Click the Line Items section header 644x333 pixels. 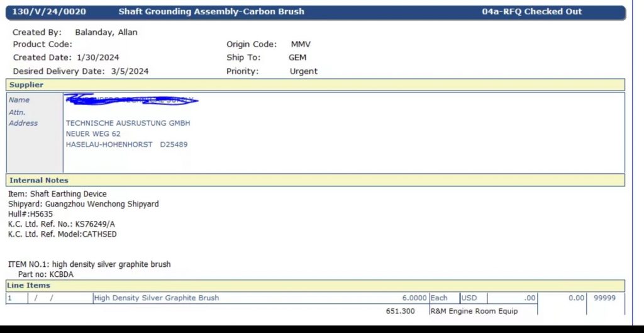28,286
